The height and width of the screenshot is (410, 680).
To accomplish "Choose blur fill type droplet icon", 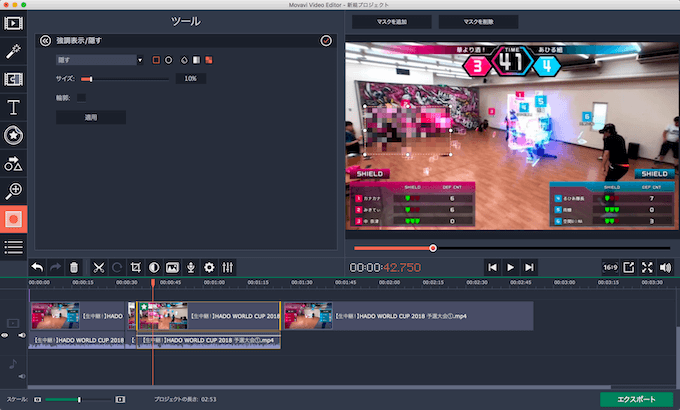I will (184, 60).
